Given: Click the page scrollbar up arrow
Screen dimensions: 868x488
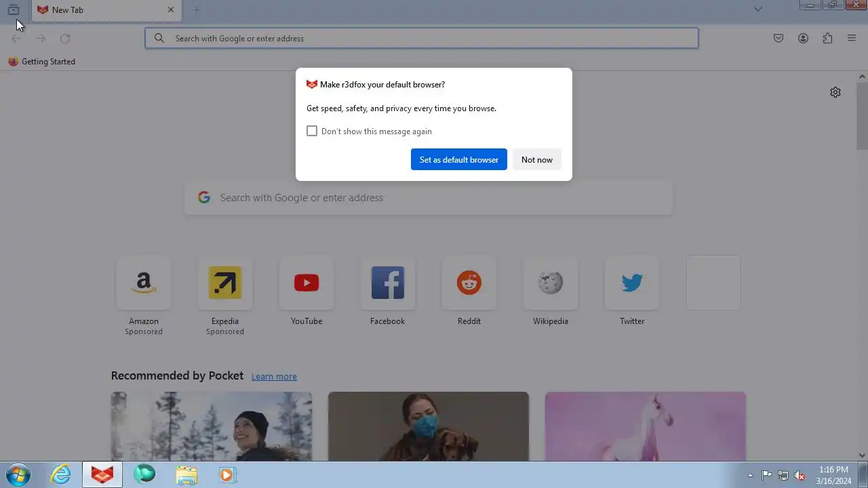Looking at the screenshot, I should (x=862, y=77).
